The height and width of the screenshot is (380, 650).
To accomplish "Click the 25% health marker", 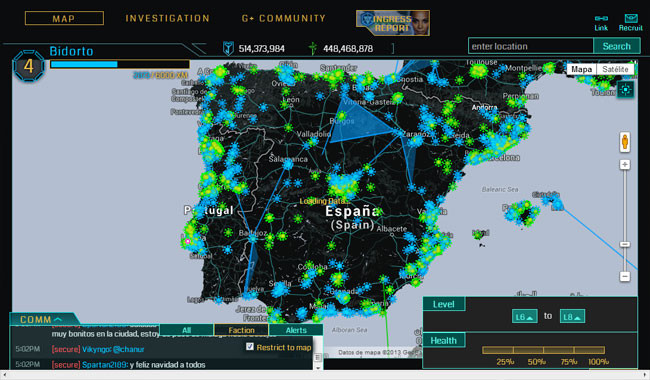I will pyautogui.click(x=505, y=362).
